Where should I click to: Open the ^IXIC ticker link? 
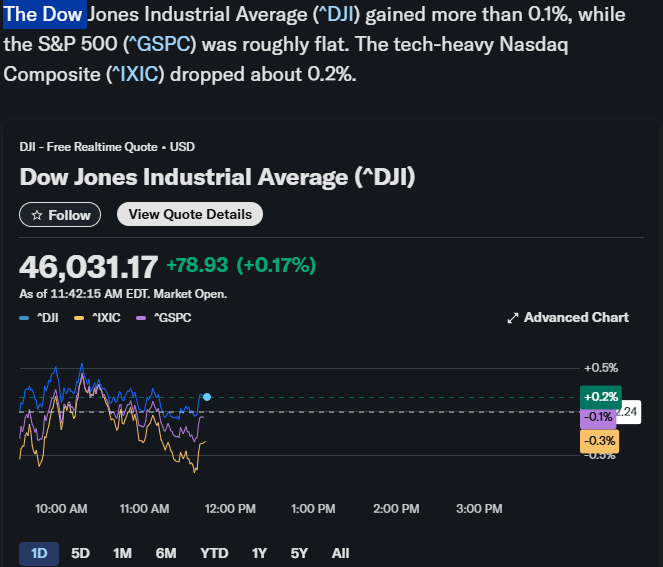[135, 74]
